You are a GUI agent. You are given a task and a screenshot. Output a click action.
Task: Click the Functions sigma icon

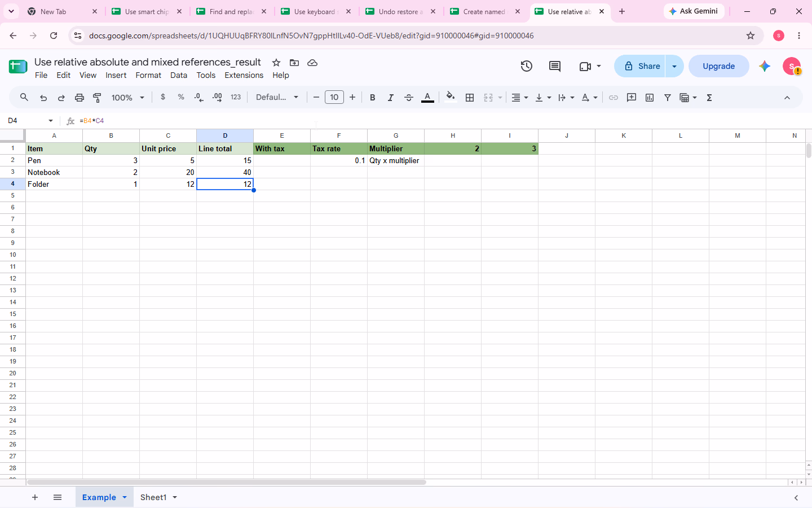pos(709,98)
